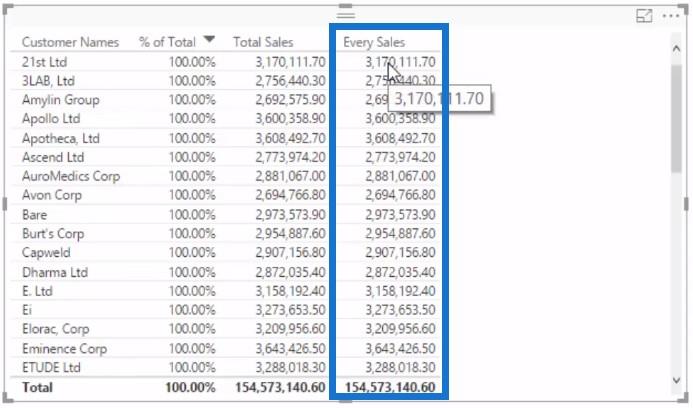Select the Bare customer name
Image resolution: width=693 pixels, height=408 pixels.
pyautogui.click(x=34, y=215)
